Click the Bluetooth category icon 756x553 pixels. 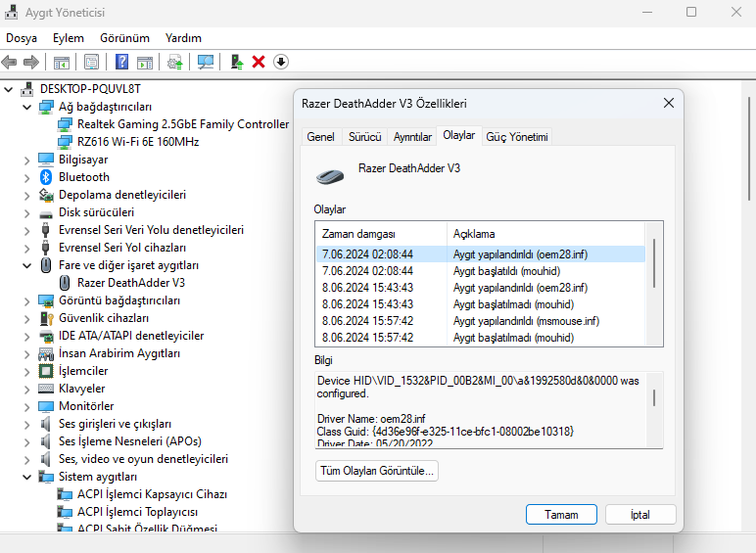pos(46,177)
